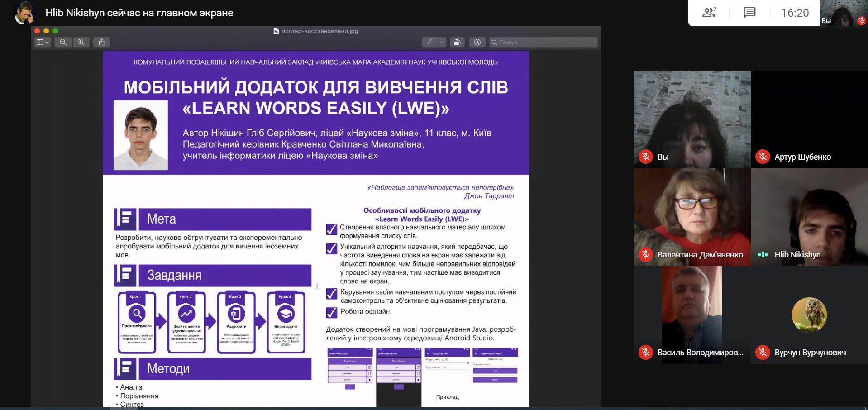Click the Hlib Nikishyn сейчас на главном экране notice

pyautogui.click(x=139, y=13)
